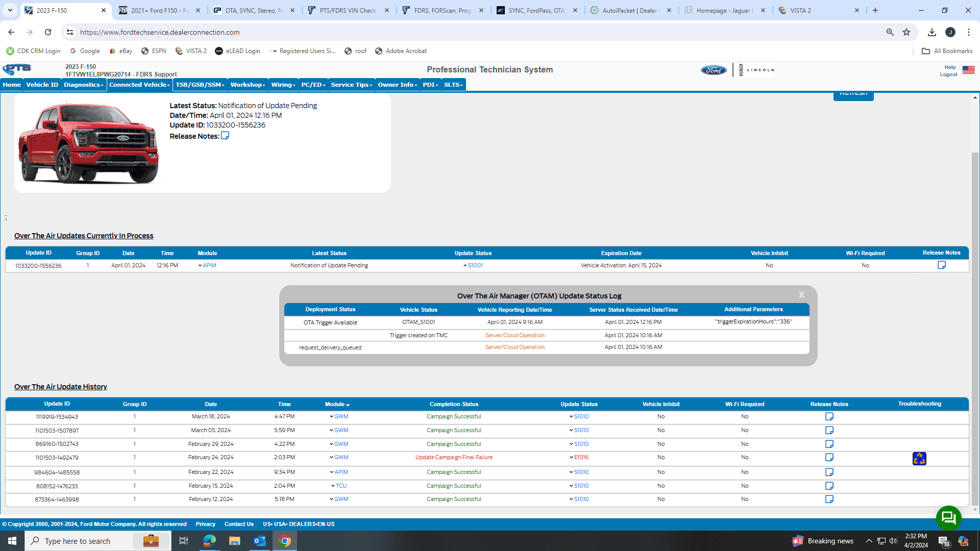Viewport: 980px width, 551px height.
Task: Click troubleshooting icon for failed update 1101503-1492479
Action: [919, 459]
